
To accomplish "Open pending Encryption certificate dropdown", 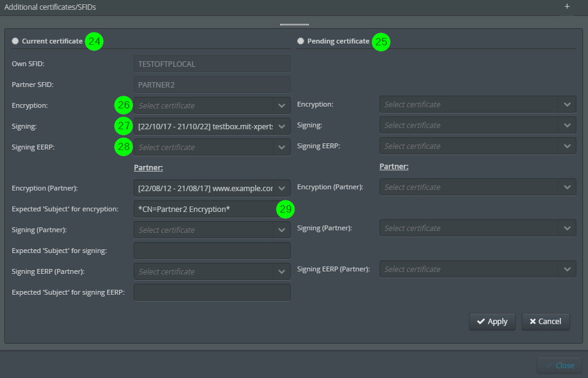I will pos(478,105).
